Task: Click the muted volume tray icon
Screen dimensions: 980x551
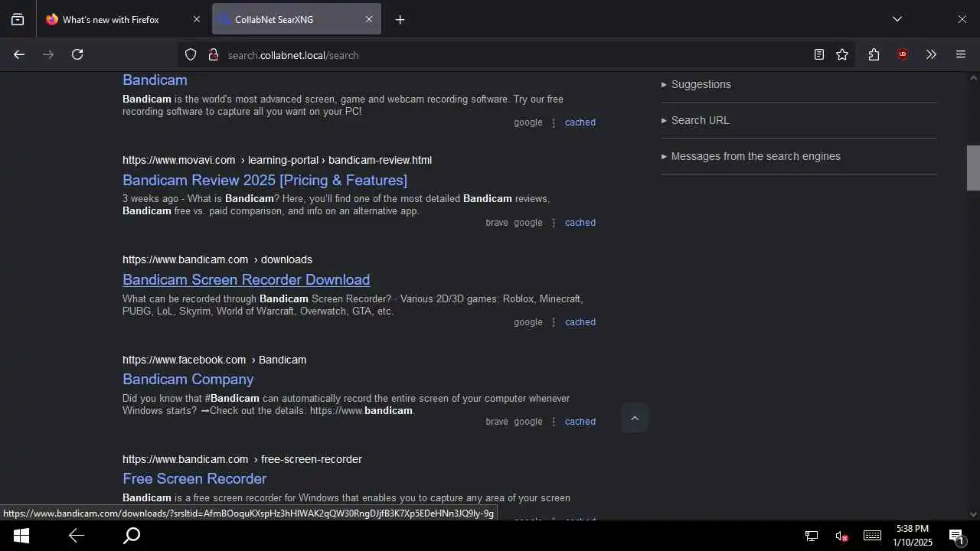Action: (x=841, y=536)
